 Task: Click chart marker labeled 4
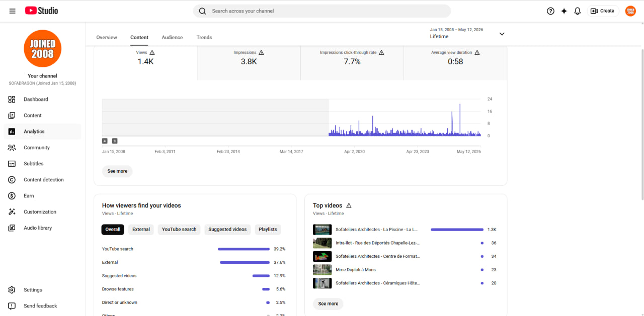(105, 141)
